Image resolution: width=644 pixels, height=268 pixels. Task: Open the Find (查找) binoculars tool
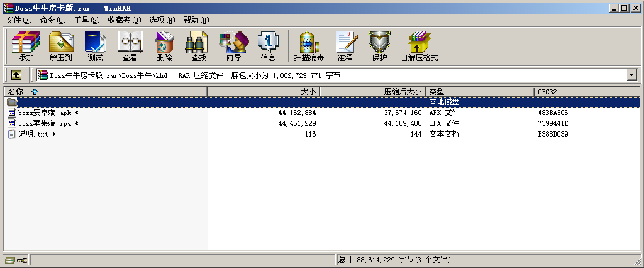pos(199,47)
